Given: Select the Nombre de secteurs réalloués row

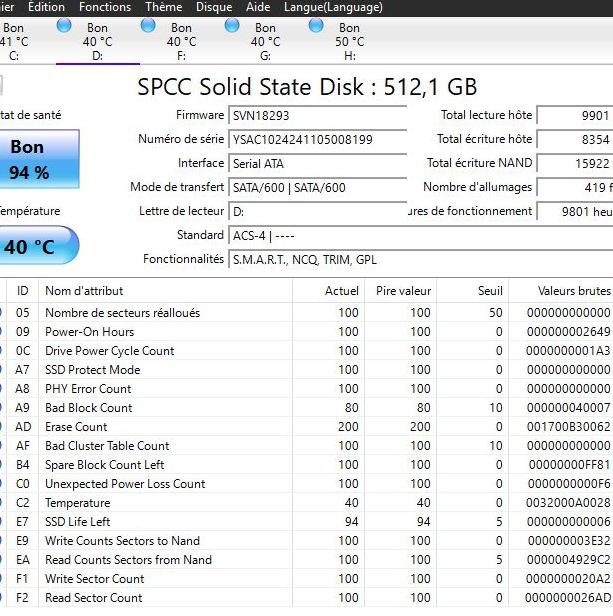Looking at the screenshot, I should (x=306, y=313).
